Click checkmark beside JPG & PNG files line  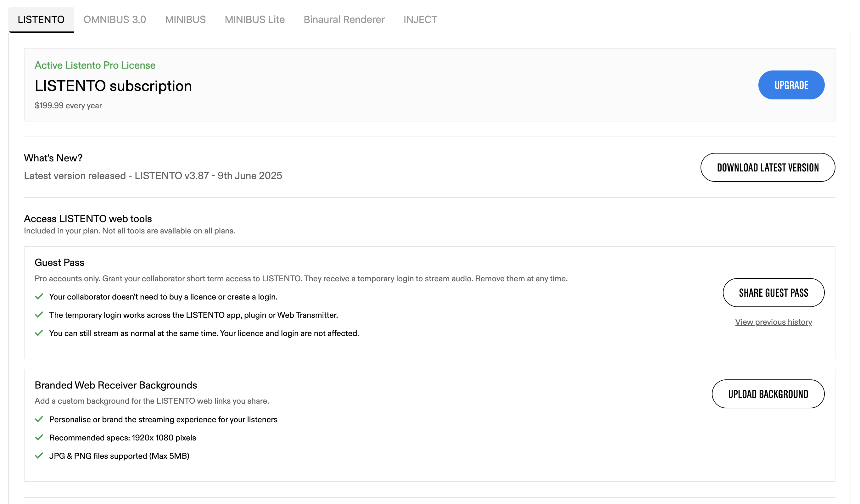point(39,456)
